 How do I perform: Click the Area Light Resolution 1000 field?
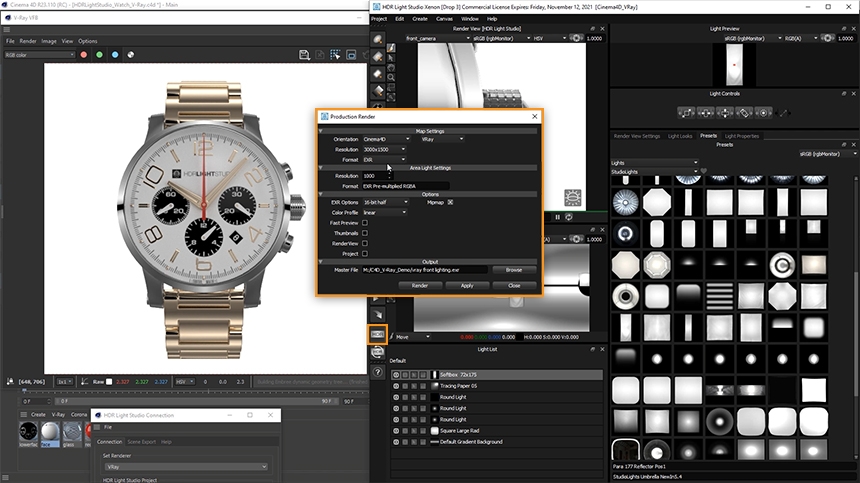[376, 176]
